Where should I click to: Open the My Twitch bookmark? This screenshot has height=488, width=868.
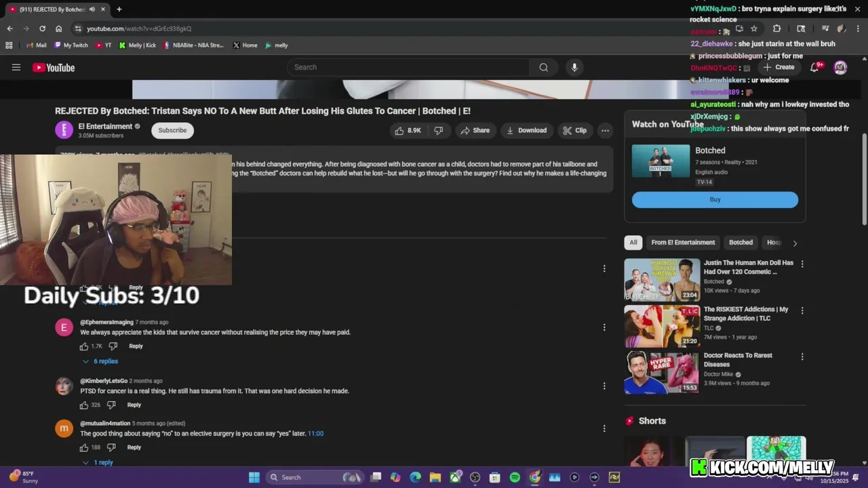pos(71,45)
